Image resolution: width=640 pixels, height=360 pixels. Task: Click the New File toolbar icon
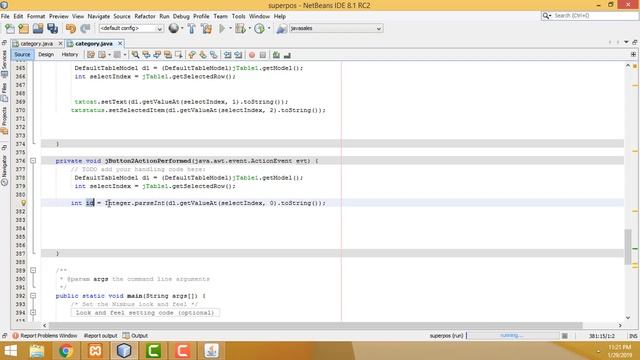coord(9,28)
